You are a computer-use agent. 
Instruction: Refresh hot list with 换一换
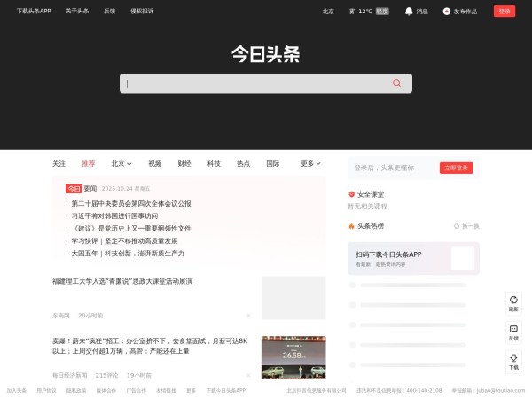(x=465, y=226)
